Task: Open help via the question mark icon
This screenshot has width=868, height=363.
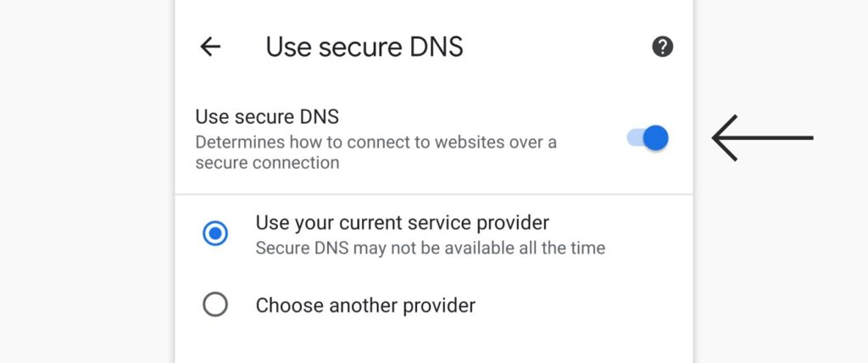Action: [x=662, y=47]
